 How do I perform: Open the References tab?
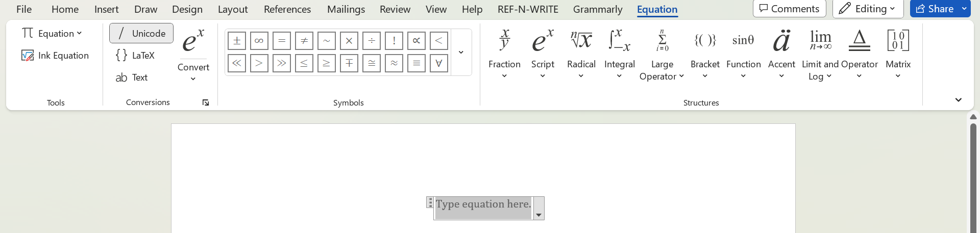[287, 9]
